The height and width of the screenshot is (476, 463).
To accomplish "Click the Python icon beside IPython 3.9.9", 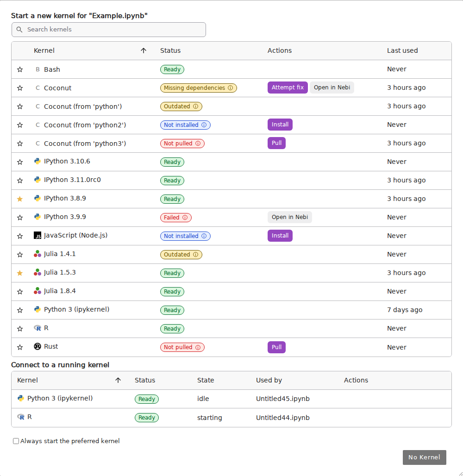I will coord(38,217).
